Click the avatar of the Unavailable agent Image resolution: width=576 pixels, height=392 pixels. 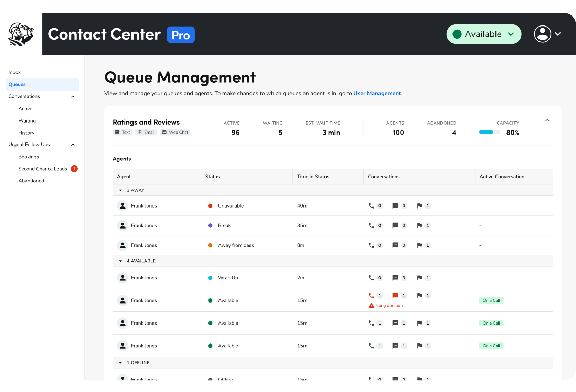tap(122, 206)
